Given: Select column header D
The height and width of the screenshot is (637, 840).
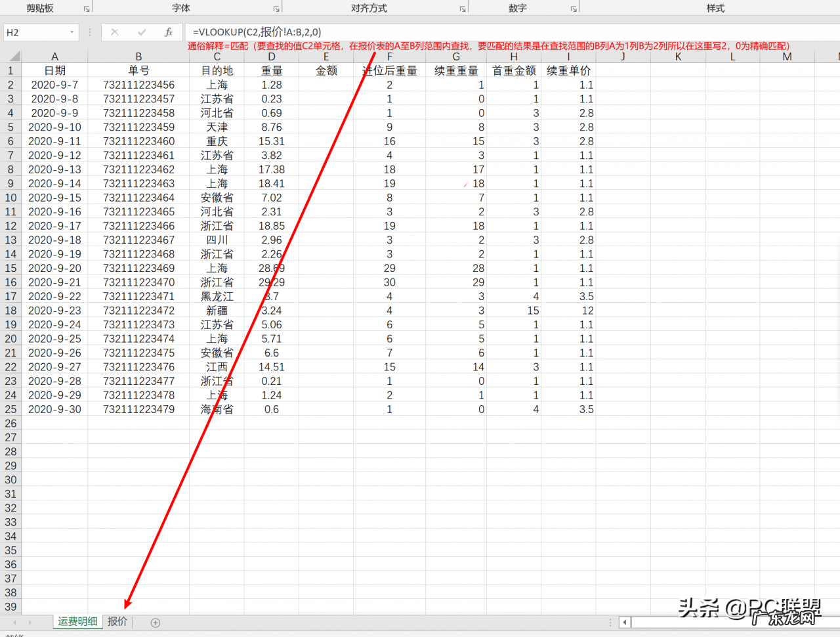Looking at the screenshot, I should point(271,56).
